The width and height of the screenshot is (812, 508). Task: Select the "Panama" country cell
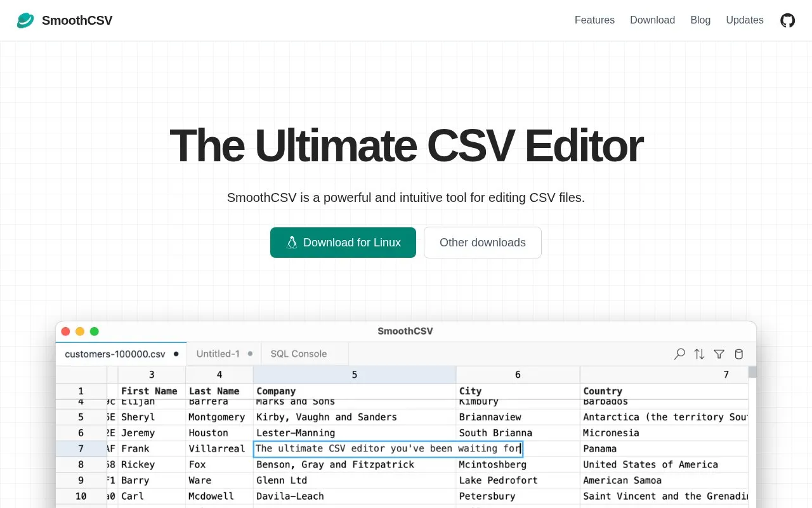click(x=664, y=449)
